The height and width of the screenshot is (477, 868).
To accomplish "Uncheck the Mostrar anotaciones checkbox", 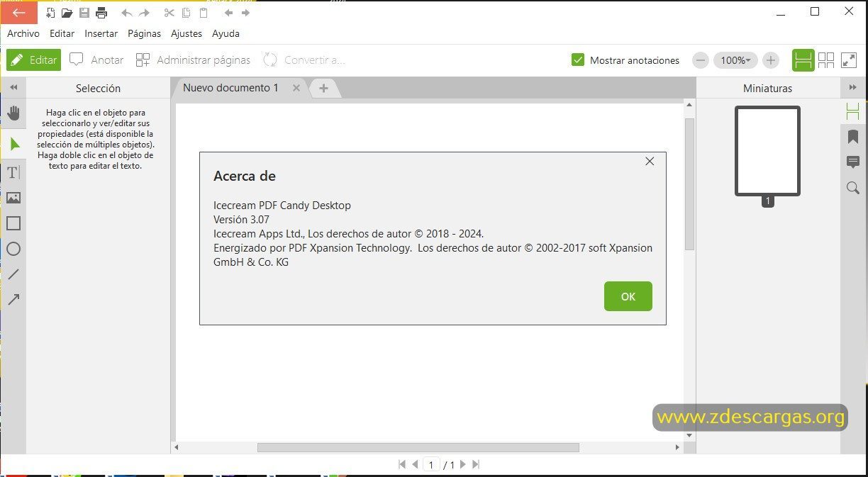I will click(577, 60).
